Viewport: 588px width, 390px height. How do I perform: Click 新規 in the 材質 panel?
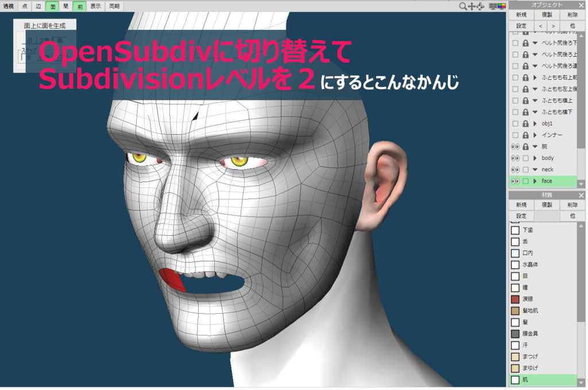click(x=521, y=205)
